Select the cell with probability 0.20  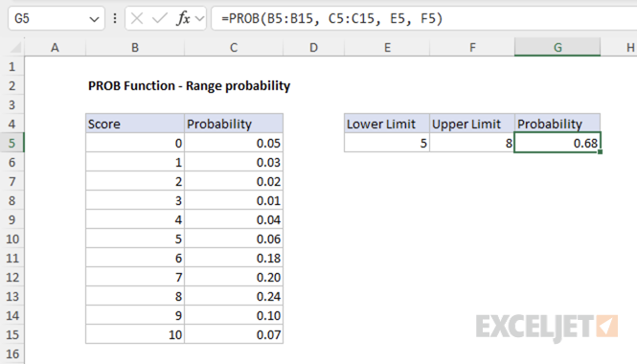234,277
